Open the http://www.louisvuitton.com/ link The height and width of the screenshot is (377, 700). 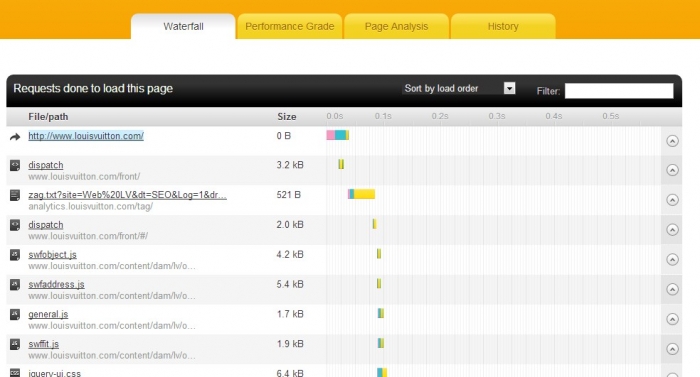coord(86,136)
